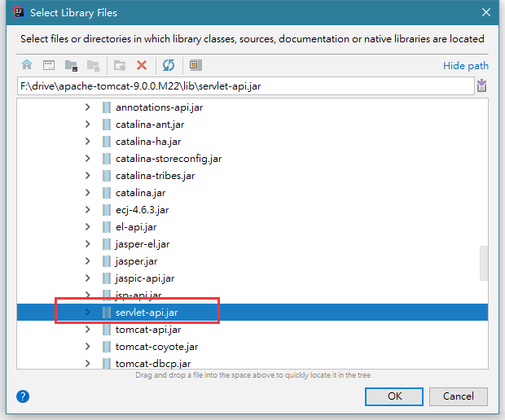Click the Desktop directory toolbar icon
The height and width of the screenshot is (420, 505).
tap(49, 65)
